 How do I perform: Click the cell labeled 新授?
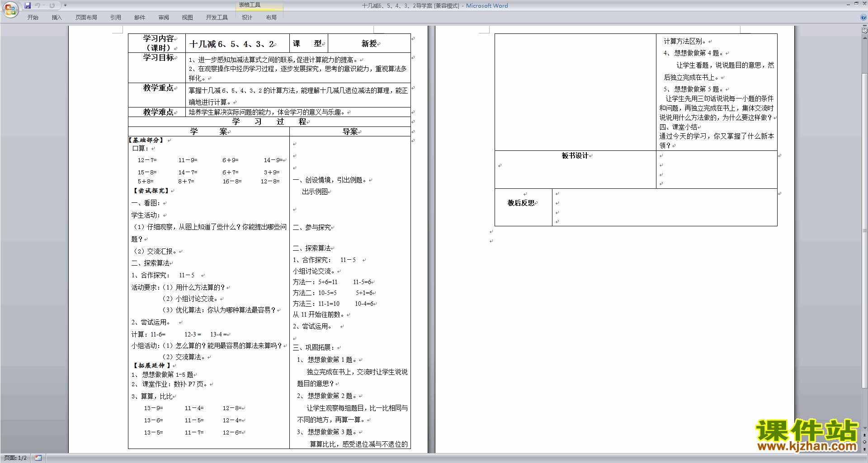[369, 43]
